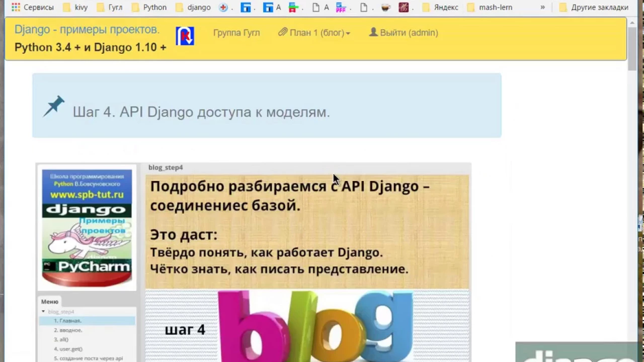Click the шаг 4 label on the slide
Screen dimensions: 644x362
click(x=185, y=330)
